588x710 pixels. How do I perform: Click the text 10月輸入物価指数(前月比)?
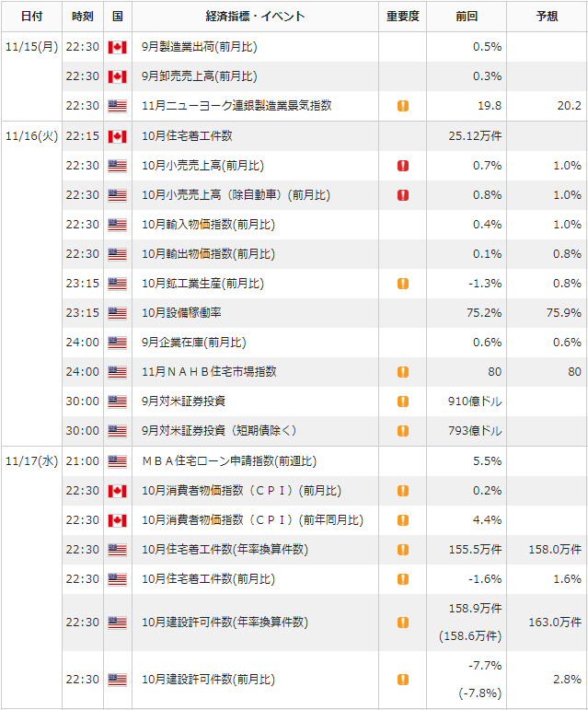coord(208,225)
